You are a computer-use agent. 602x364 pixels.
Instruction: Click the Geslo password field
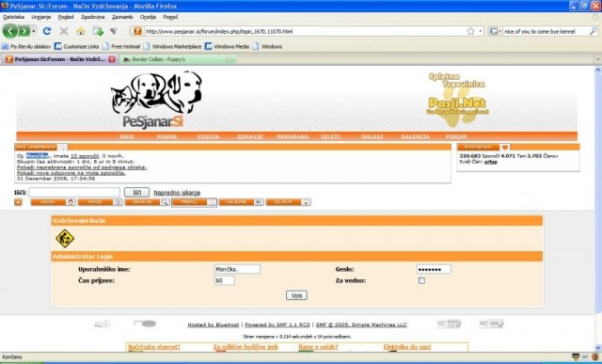pyautogui.click(x=434, y=269)
